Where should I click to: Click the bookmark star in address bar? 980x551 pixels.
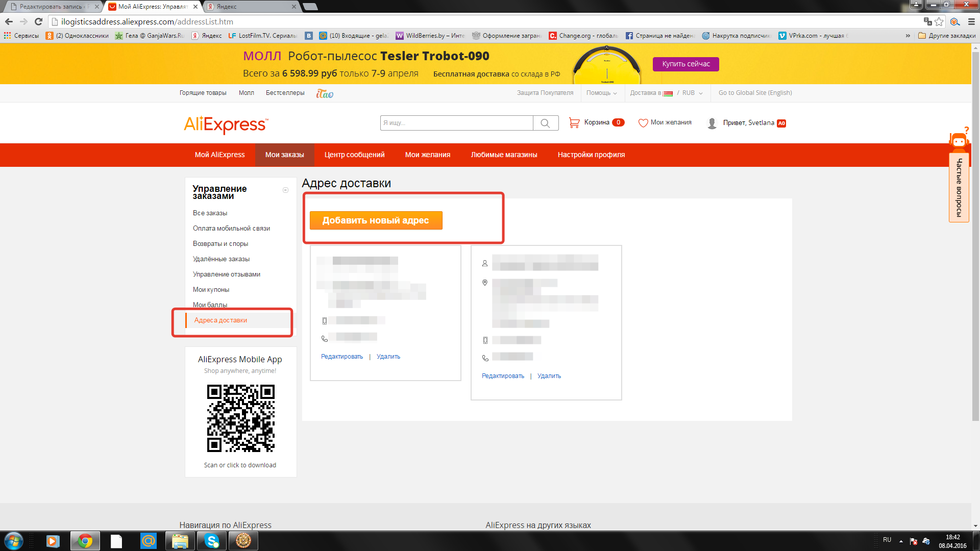coord(939,21)
